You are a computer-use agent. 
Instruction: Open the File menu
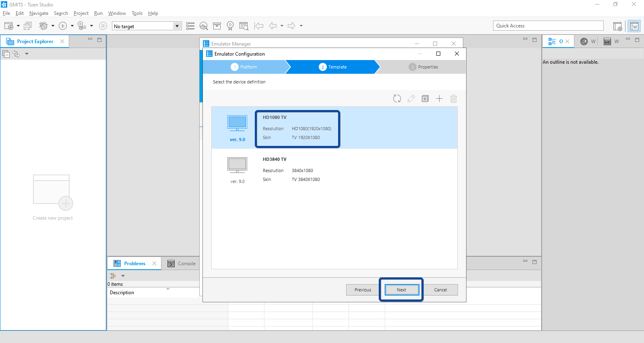tap(6, 13)
